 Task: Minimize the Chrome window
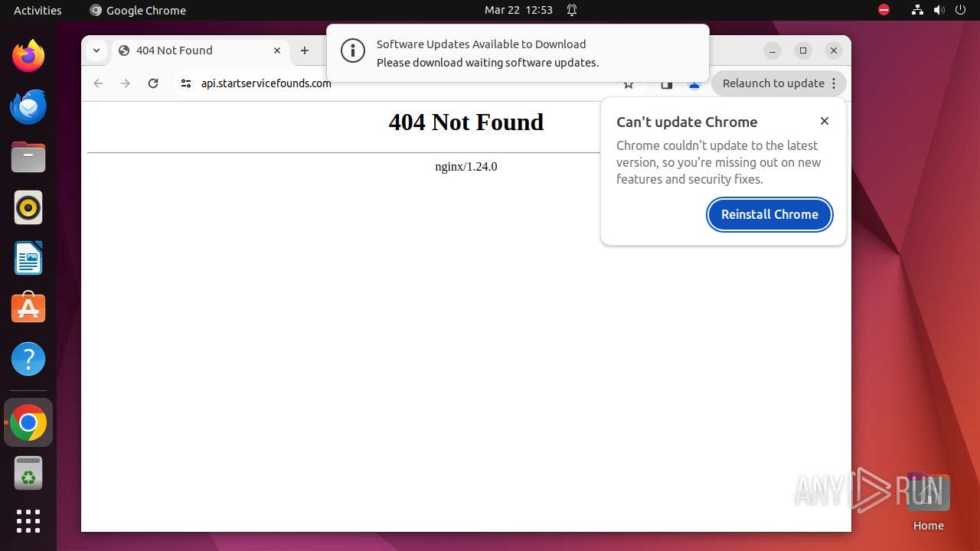click(x=773, y=51)
